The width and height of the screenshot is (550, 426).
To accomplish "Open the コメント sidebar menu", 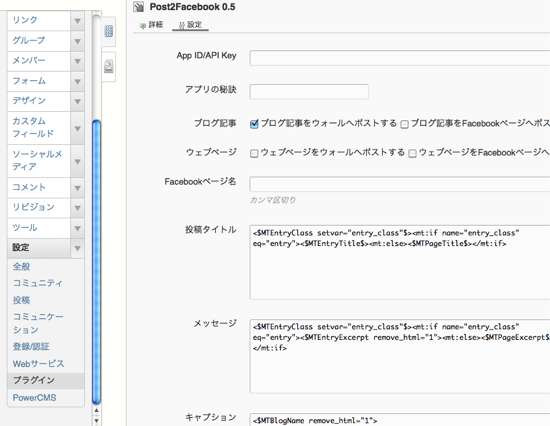I will pyautogui.click(x=39, y=188).
